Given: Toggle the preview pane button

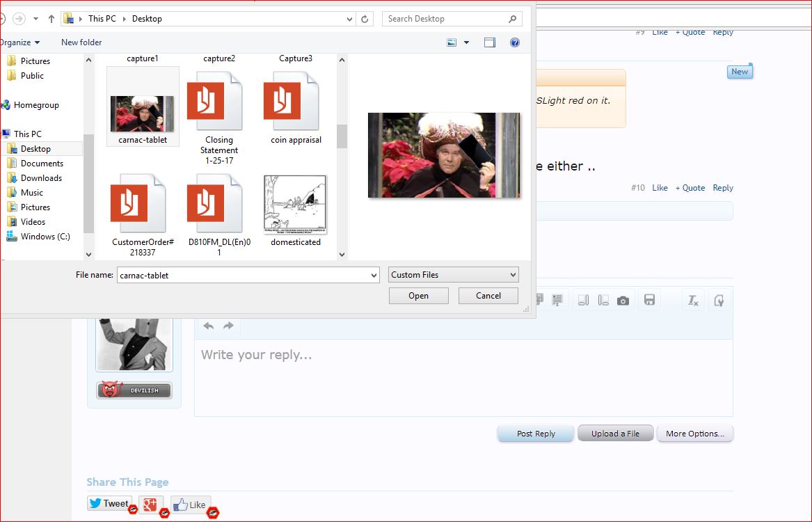Looking at the screenshot, I should pos(489,42).
